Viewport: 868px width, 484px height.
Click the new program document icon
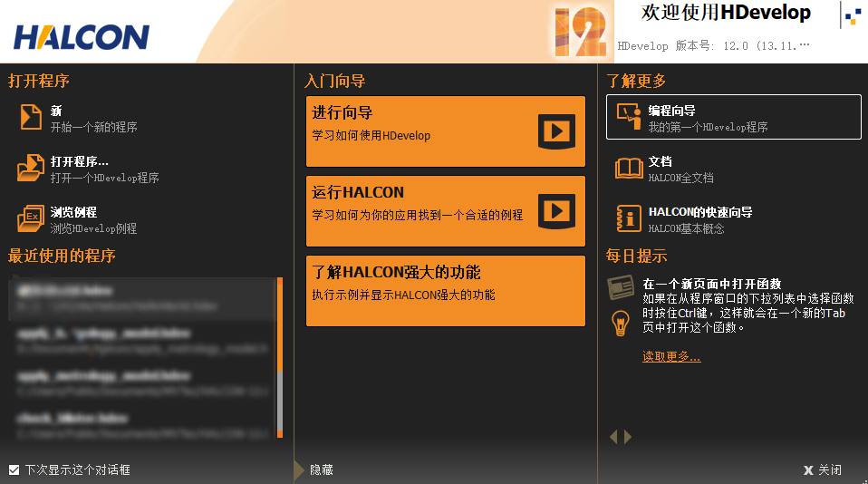31,118
